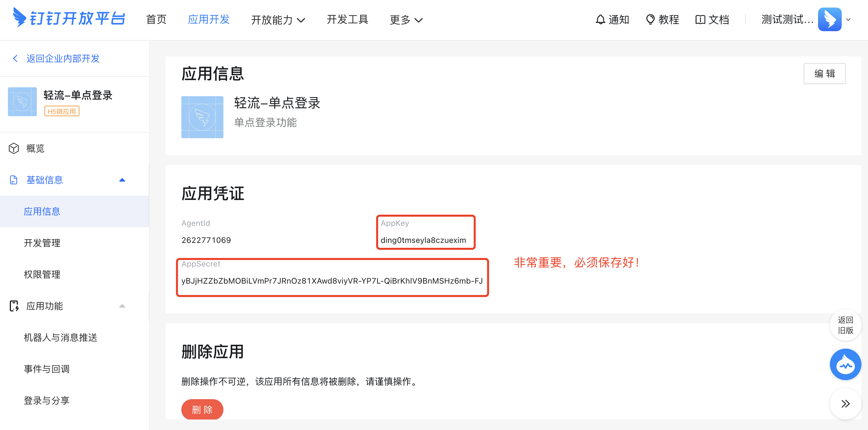Open the blue floating assistant button

pyautogui.click(x=845, y=364)
